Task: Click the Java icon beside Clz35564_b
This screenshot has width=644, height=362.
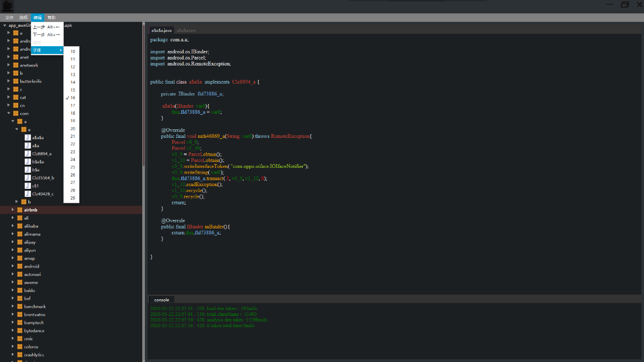Action: [x=28, y=178]
